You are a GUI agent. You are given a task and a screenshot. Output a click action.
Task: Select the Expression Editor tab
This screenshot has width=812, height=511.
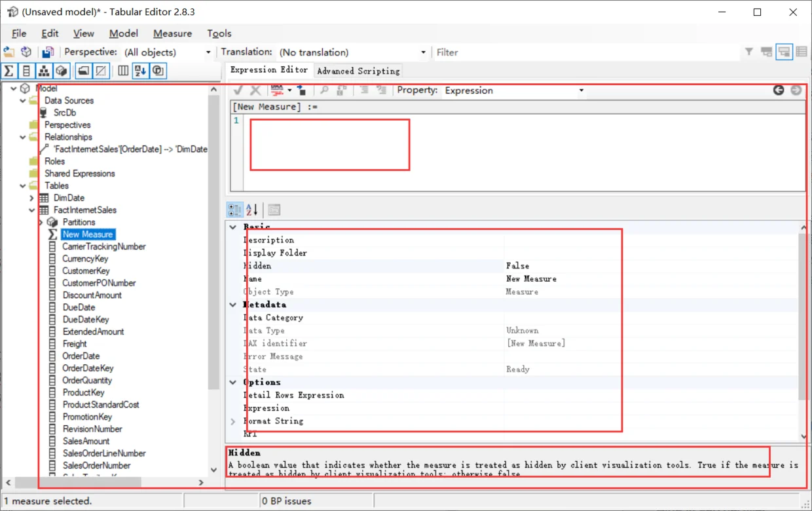[269, 69]
